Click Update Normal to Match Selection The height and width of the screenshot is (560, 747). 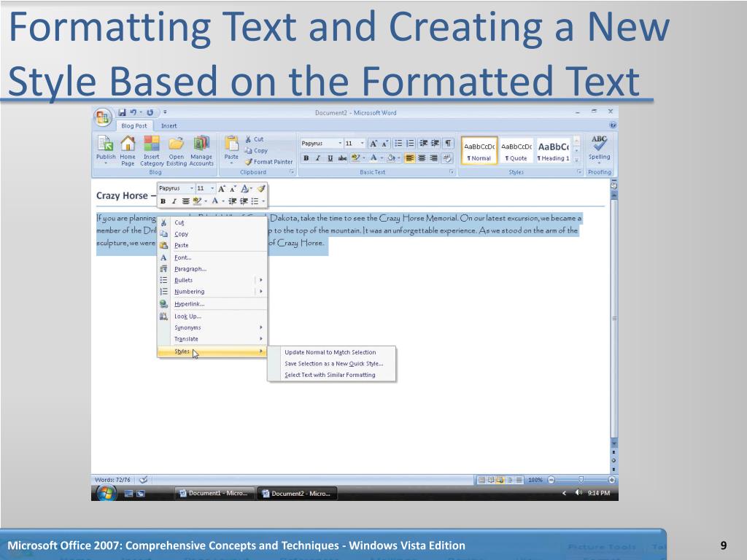(330, 352)
